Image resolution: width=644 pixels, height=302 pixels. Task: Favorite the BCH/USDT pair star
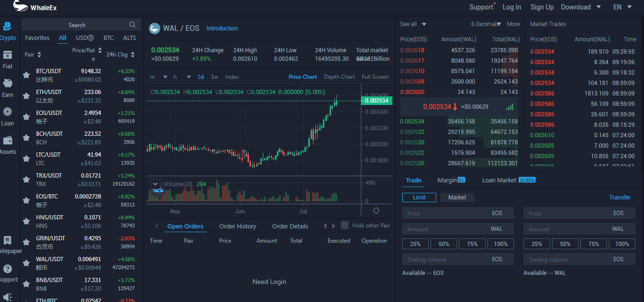point(27,138)
